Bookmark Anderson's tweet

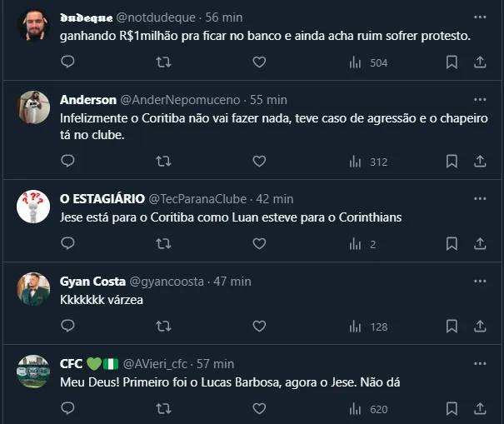(452, 161)
